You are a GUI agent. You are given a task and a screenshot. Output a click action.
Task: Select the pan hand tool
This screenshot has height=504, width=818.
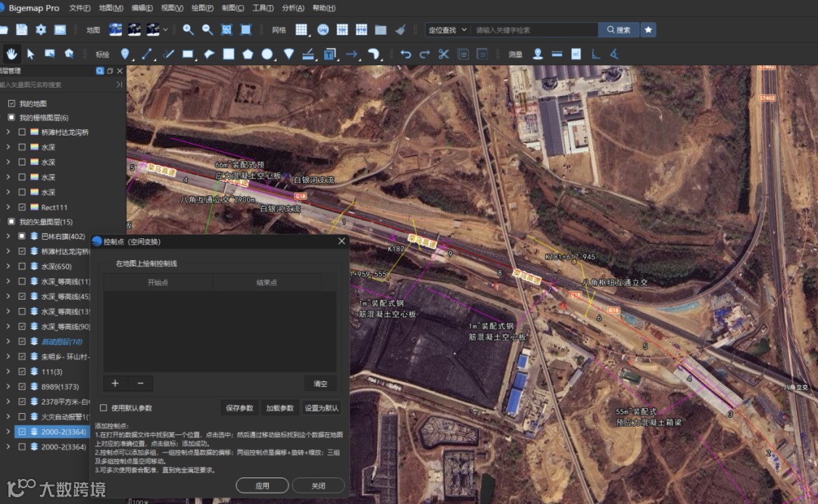12,54
